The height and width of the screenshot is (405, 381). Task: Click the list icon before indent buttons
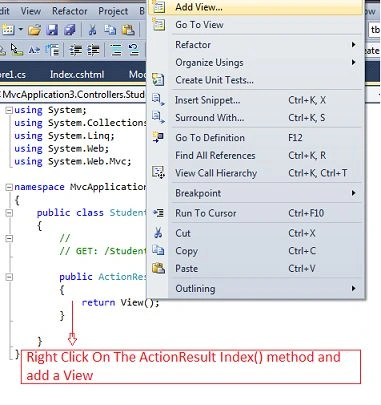52,50
